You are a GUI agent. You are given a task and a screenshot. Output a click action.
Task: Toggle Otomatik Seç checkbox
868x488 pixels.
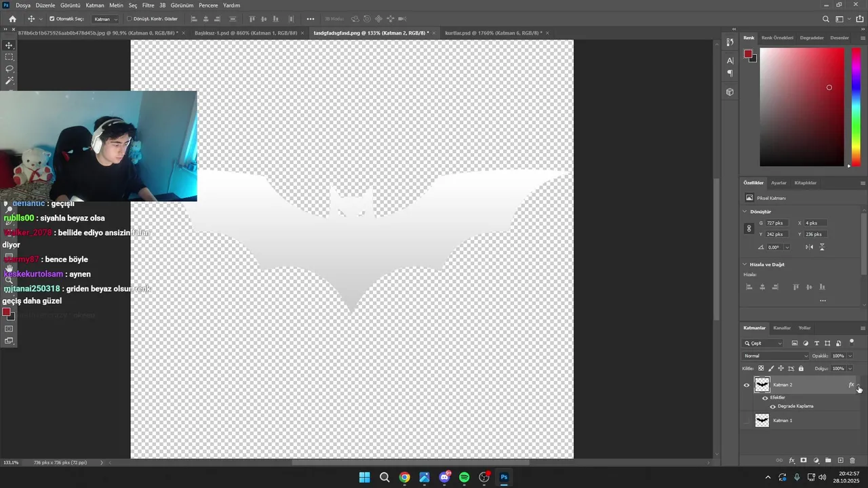[x=52, y=19]
